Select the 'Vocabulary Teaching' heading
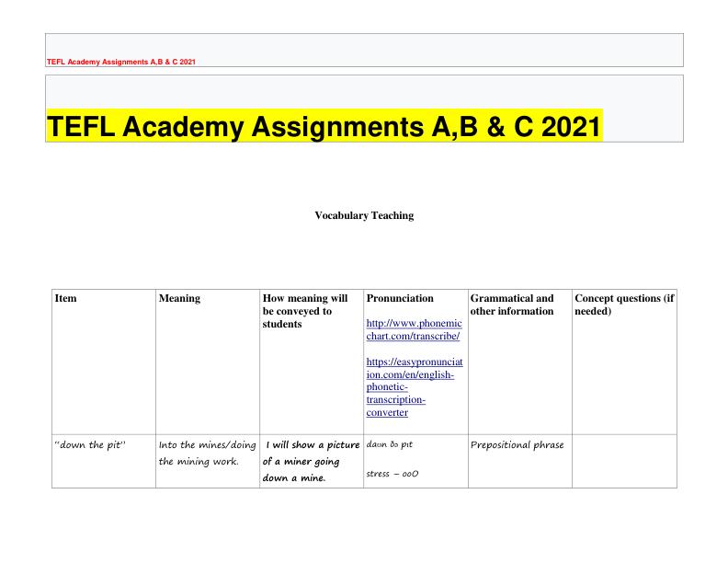This screenshot has height=563, width=728. 364,215
